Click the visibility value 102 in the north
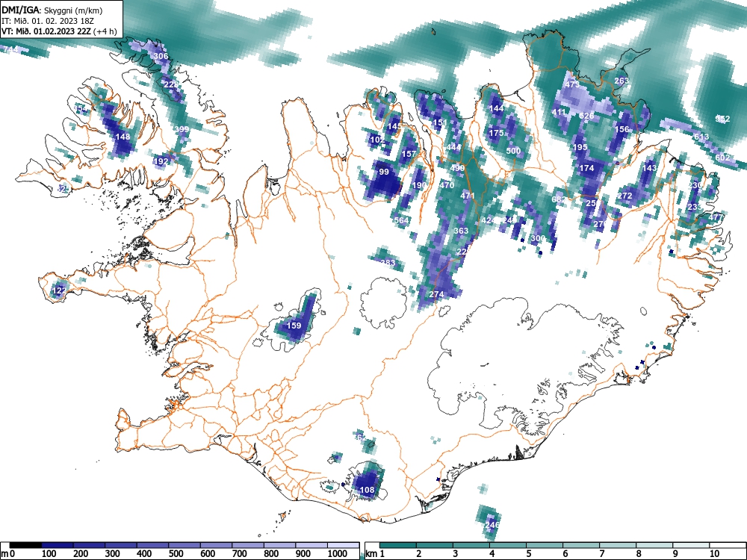Image resolution: width=747 pixels, height=560 pixels. tap(377, 140)
